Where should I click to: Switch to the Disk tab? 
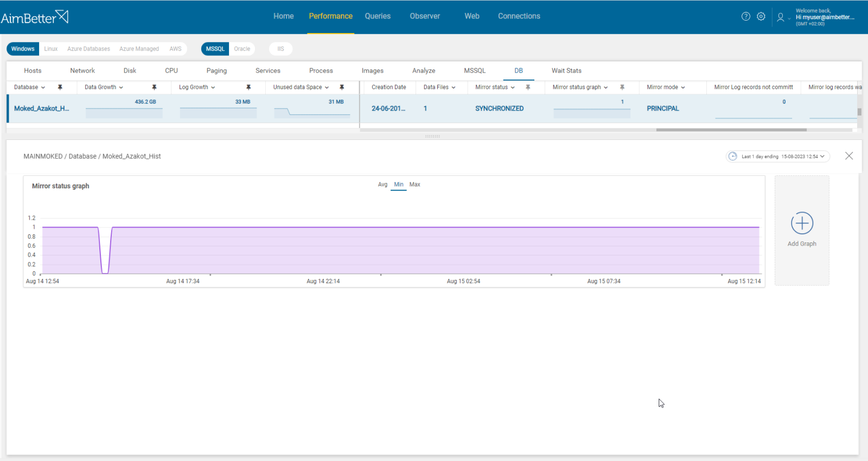click(130, 71)
